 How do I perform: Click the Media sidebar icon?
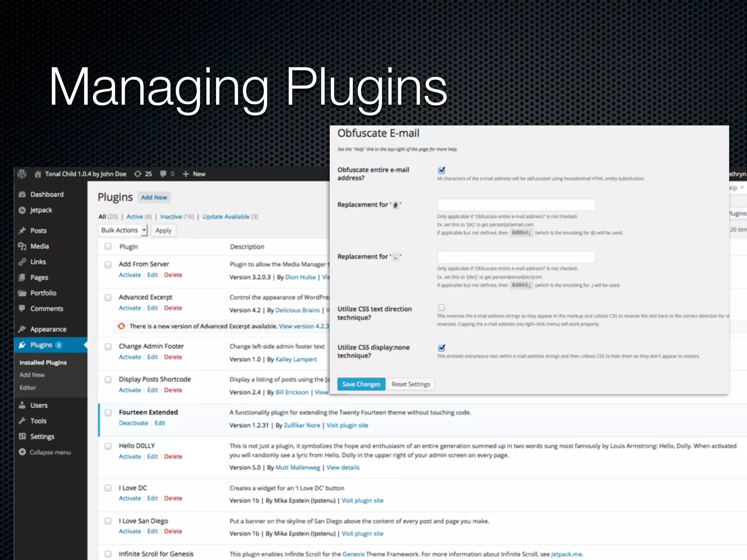(x=22, y=246)
